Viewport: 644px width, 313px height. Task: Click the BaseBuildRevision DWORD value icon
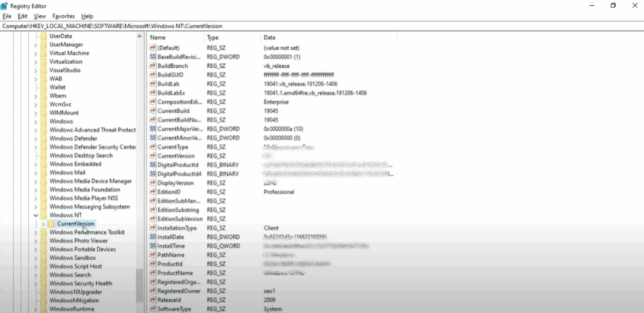point(153,57)
